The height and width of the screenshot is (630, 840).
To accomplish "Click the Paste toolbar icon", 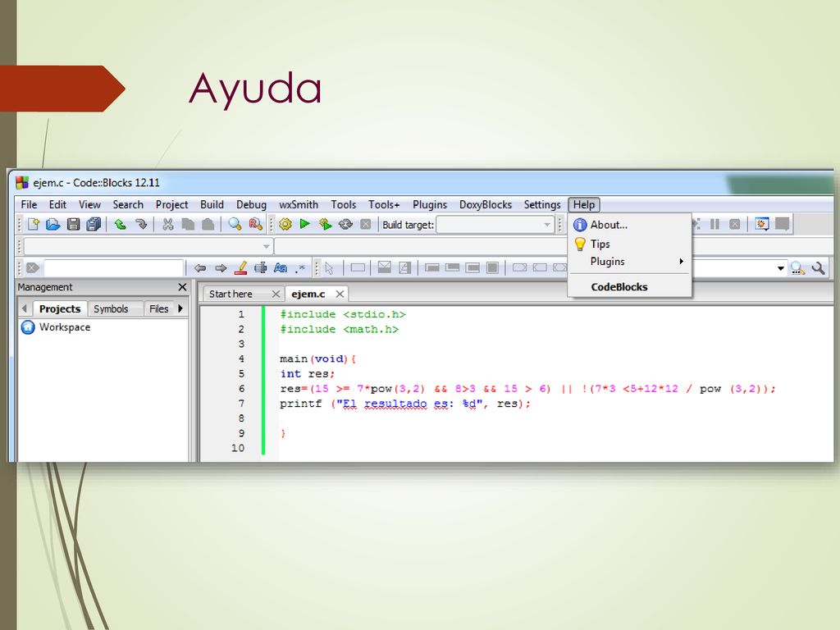I will pyautogui.click(x=208, y=225).
